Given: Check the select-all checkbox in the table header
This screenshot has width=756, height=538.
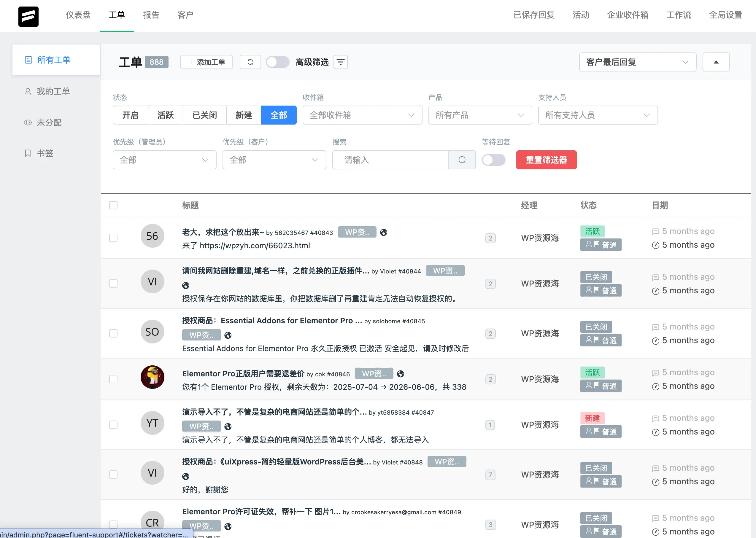Looking at the screenshot, I should [113, 206].
